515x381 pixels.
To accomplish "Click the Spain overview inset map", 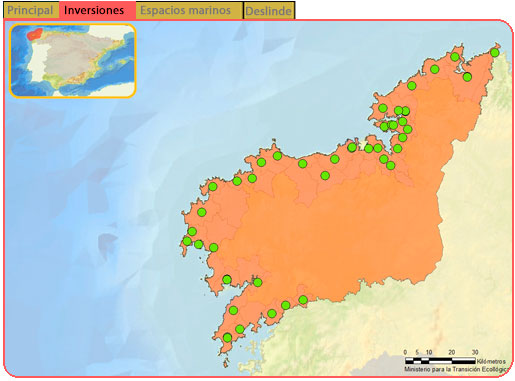I will (x=73, y=61).
